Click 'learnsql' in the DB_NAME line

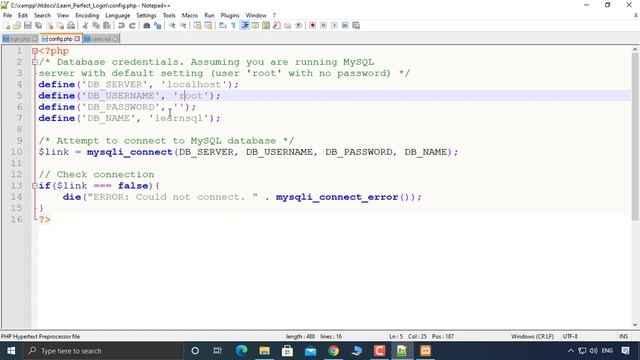(x=178, y=118)
